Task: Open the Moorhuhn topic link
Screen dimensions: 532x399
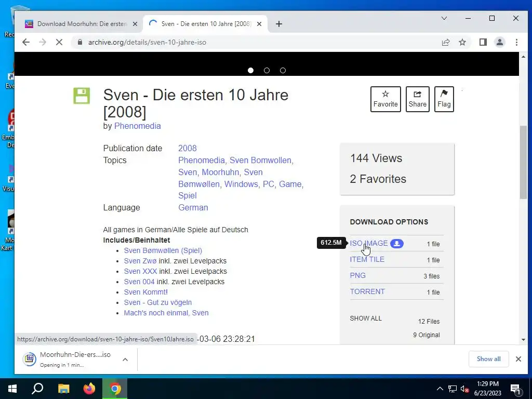Action: point(220,172)
